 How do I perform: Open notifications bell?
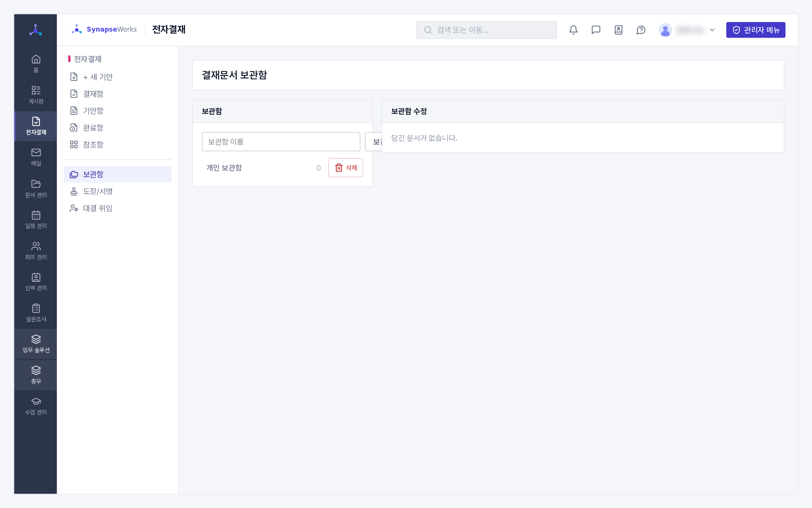(x=573, y=30)
